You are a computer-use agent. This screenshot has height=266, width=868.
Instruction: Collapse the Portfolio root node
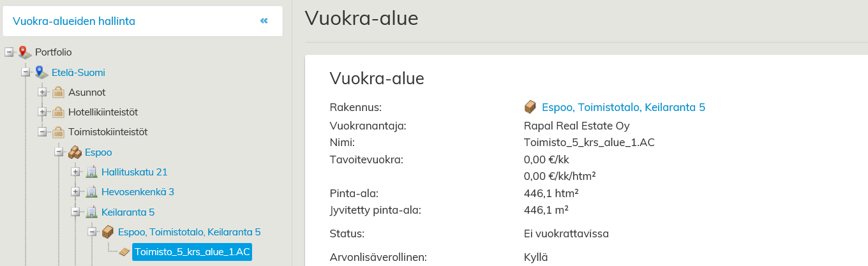point(9,52)
